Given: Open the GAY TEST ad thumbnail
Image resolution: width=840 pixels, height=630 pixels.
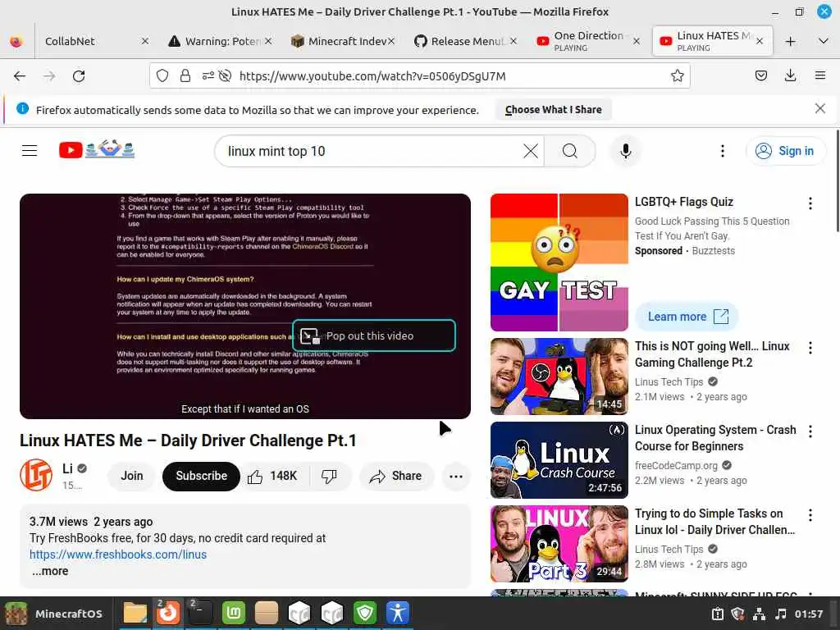Looking at the screenshot, I should (559, 262).
